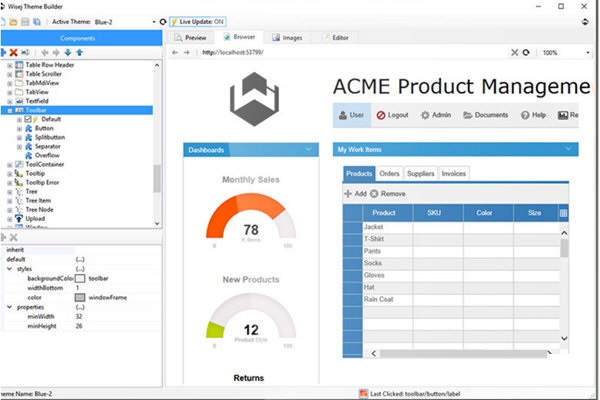The width and height of the screenshot is (600, 400).
Task: Click the grey right arrow in components toolbar
Action: (x=56, y=52)
